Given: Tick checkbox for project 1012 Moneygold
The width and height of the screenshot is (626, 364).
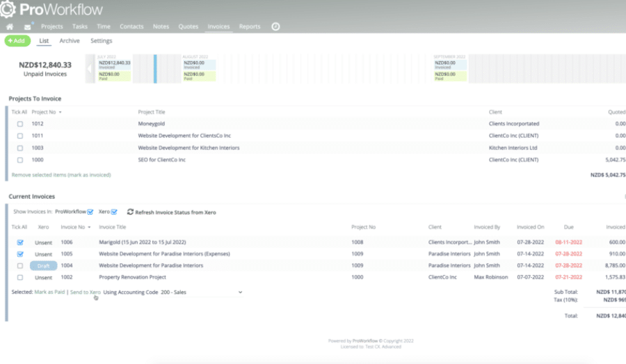Looking at the screenshot, I should (20, 124).
